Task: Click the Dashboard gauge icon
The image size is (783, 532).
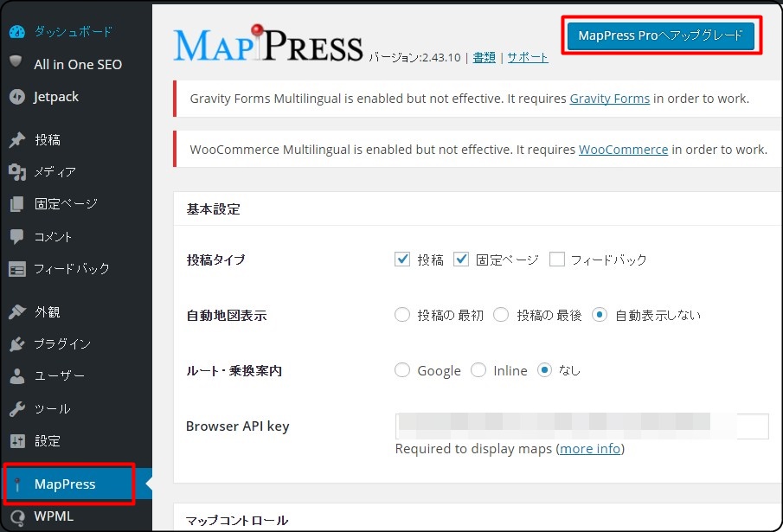Action: pyautogui.click(x=17, y=32)
